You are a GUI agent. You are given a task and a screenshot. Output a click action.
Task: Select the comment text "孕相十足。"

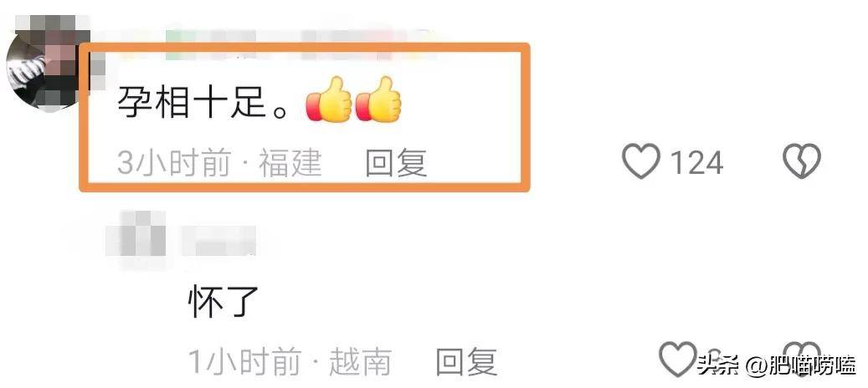pyautogui.click(x=203, y=102)
